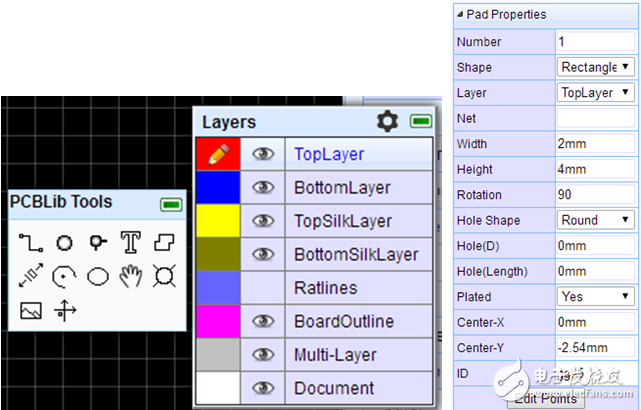The width and height of the screenshot is (641, 410).
Task: Click the Edit Points button
Action: click(x=543, y=399)
